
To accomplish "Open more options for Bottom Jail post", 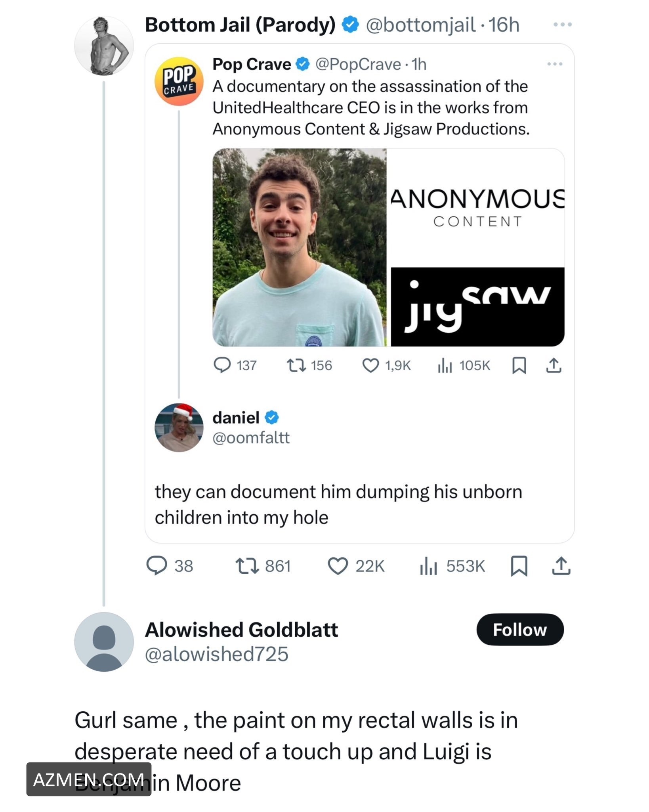I will coord(562,25).
